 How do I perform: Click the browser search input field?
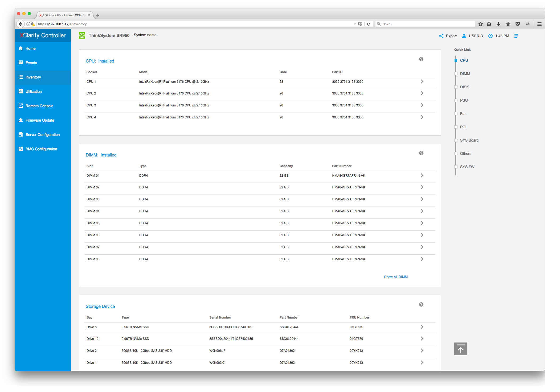point(426,24)
